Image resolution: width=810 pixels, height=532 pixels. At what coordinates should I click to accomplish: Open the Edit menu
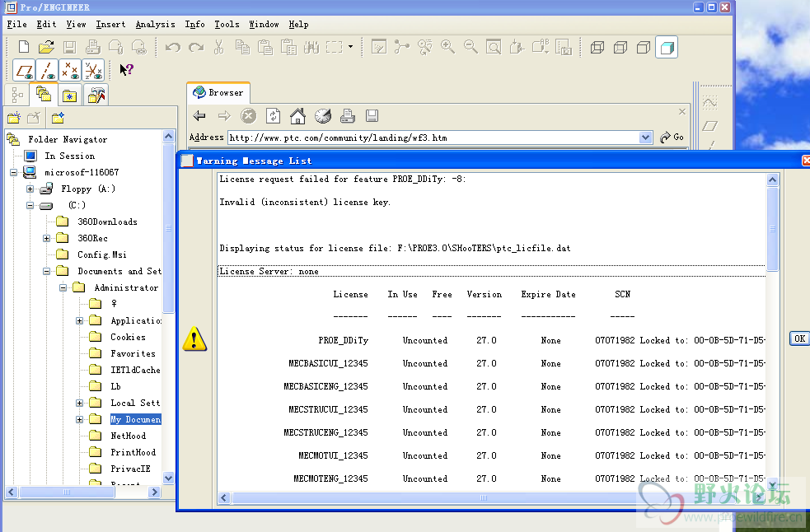pos(46,24)
